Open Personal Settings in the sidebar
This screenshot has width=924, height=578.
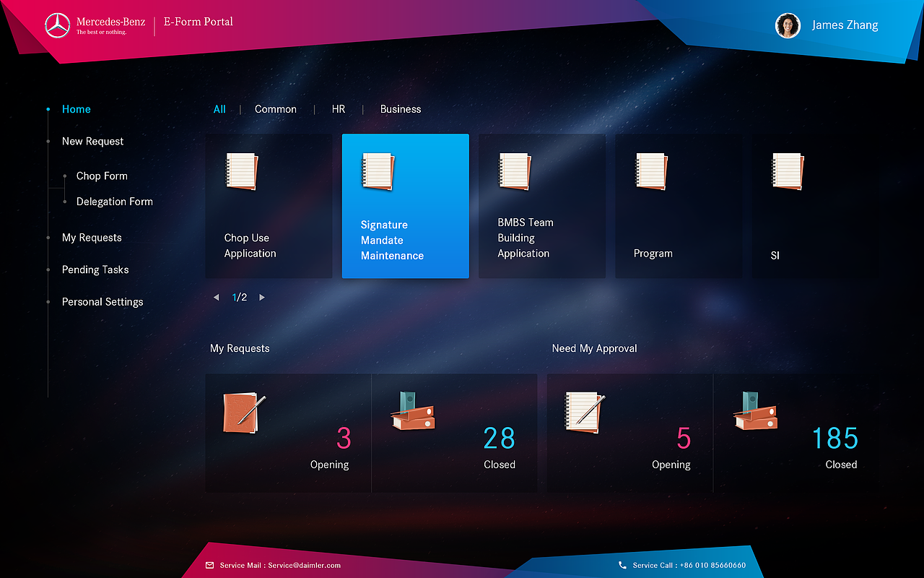103,302
